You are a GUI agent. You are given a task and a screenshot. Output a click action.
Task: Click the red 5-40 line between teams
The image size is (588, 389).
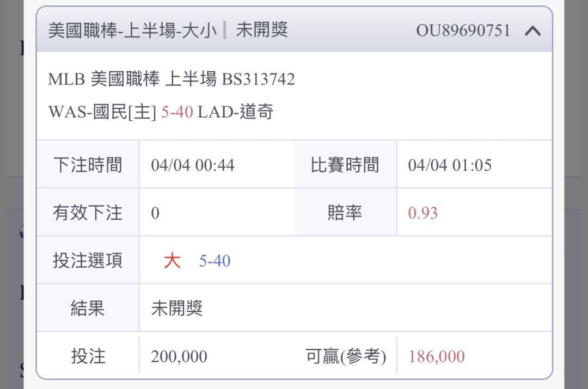coord(177,113)
